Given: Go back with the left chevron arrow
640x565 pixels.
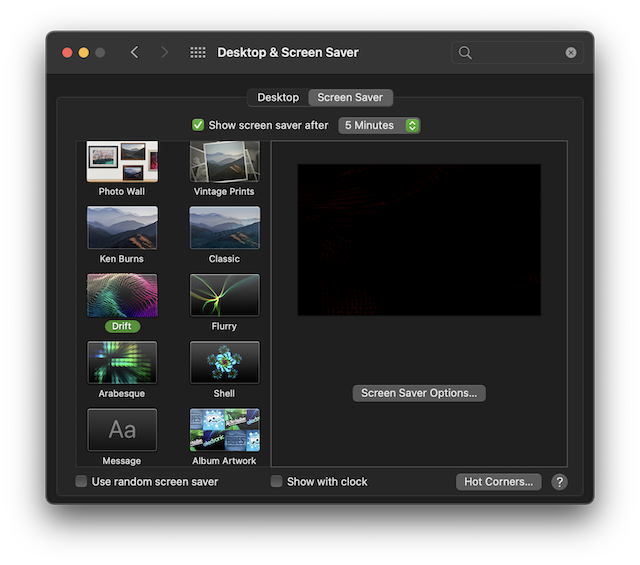Looking at the screenshot, I should coord(135,52).
